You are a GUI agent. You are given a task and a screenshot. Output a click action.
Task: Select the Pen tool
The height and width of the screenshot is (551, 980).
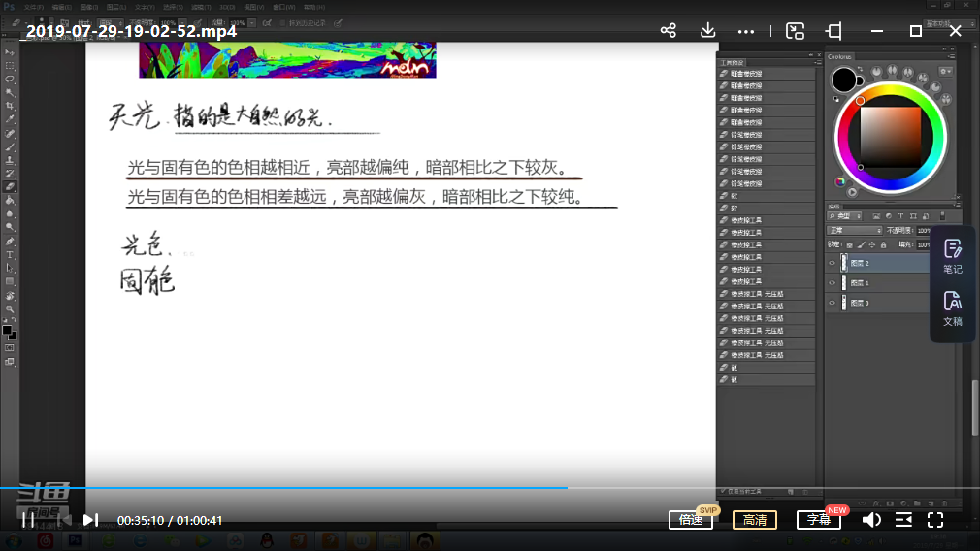click(10, 242)
